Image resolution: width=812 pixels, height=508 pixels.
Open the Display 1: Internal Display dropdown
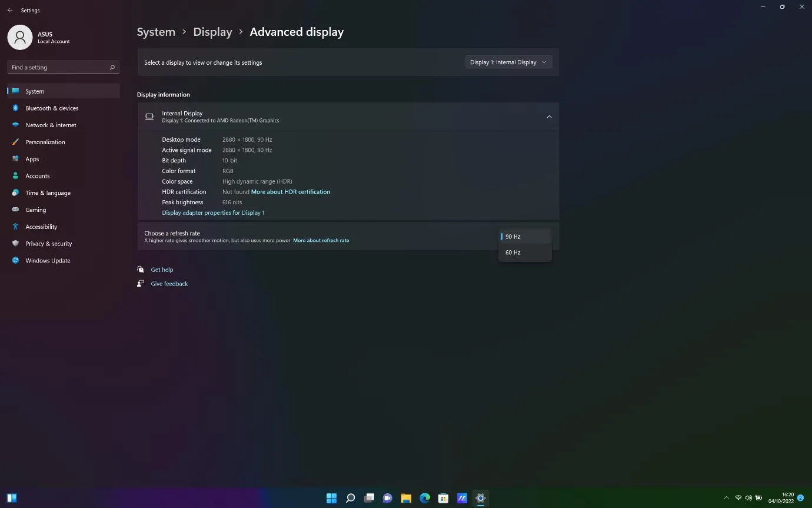click(508, 62)
